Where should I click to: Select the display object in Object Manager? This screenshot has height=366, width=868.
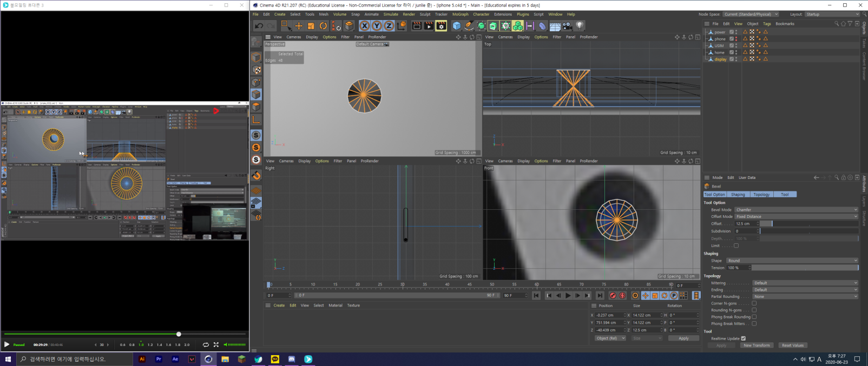tap(720, 59)
